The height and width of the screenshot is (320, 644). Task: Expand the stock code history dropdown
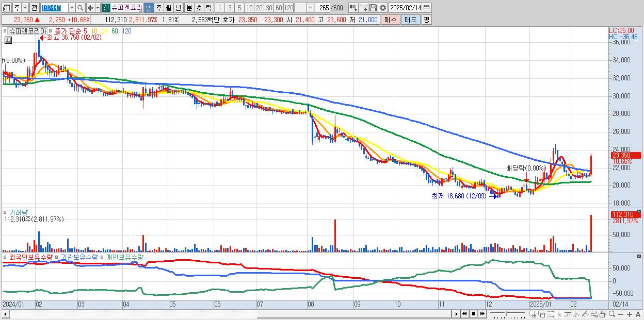click(x=72, y=8)
